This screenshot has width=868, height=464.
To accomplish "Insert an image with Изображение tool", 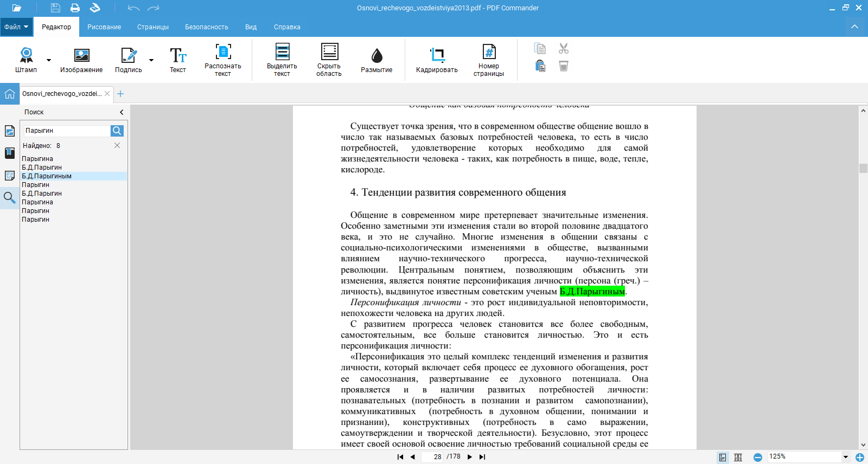I will tap(81, 60).
